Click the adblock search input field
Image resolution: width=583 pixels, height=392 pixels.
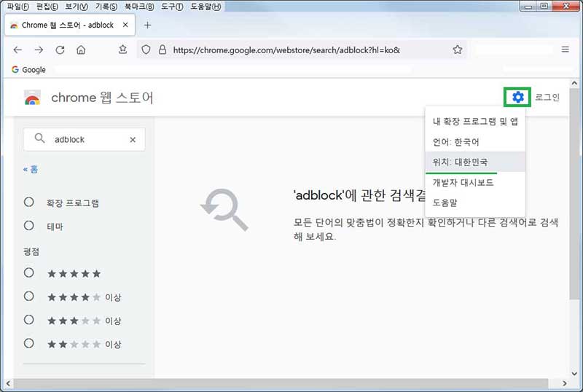(84, 139)
